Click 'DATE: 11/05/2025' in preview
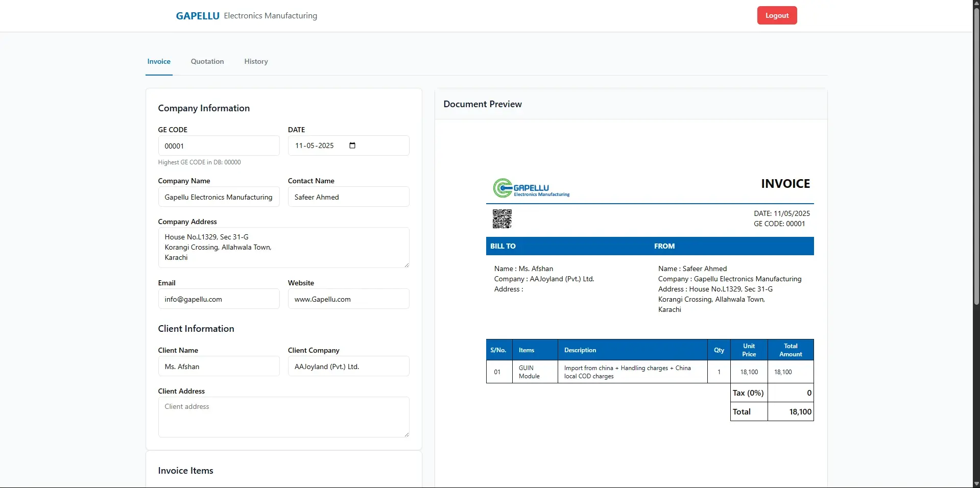Image resolution: width=980 pixels, height=488 pixels. [782, 213]
